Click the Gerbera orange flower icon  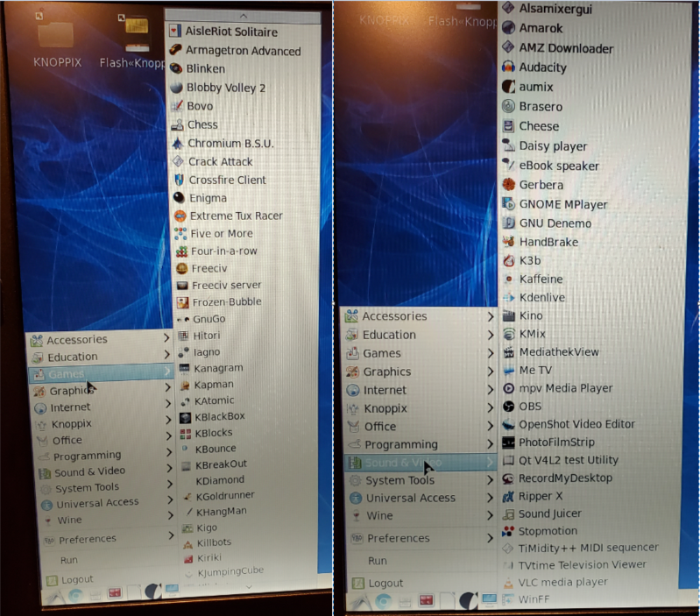tap(508, 184)
